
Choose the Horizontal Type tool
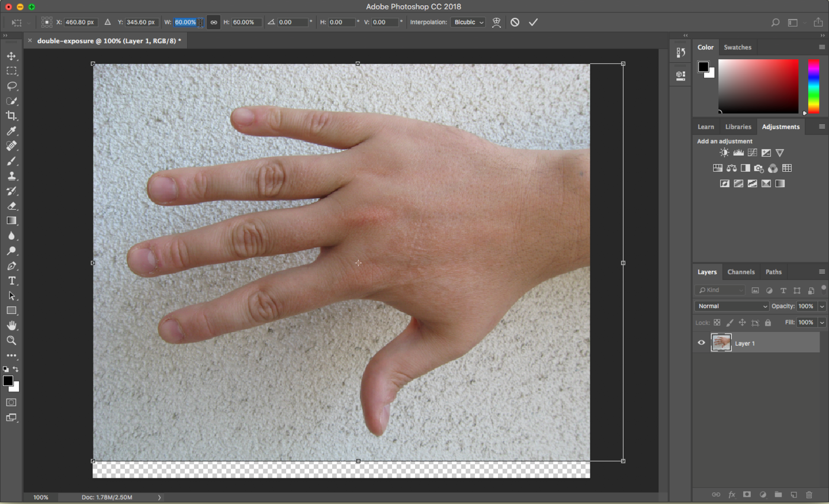(x=11, y=281)
